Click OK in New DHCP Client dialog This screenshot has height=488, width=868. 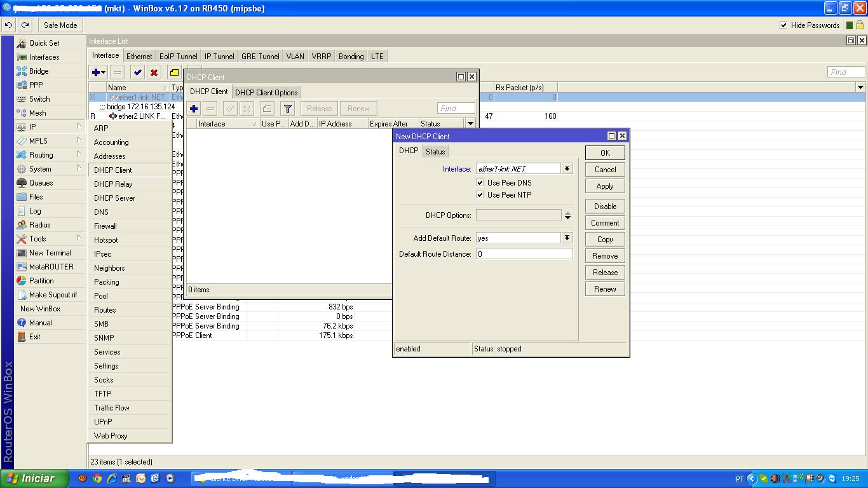tap(605, 153)
